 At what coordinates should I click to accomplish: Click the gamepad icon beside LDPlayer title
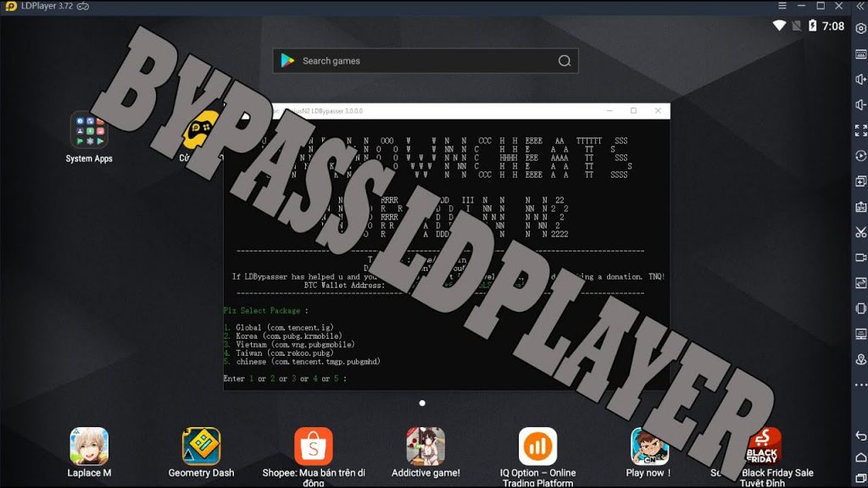tap(83, 6)
